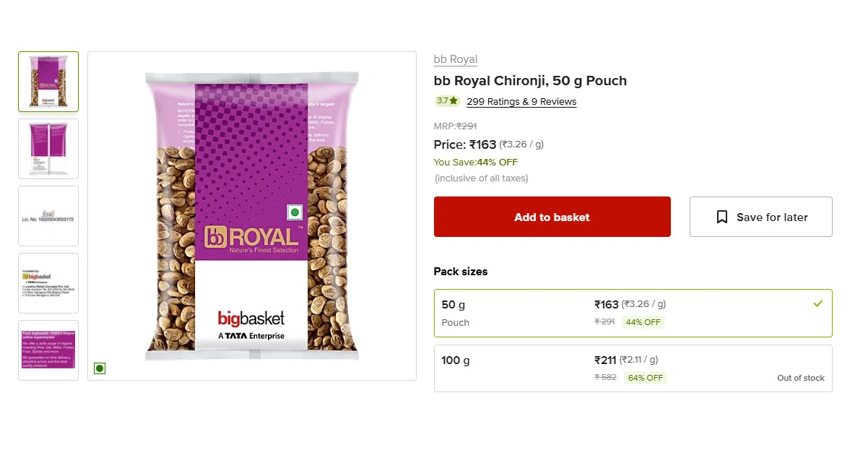This screenshot has width=868, height=458.
Task: Click the product title bb Royal Chironji
Action: pyautogui.click(x=530, y=81)
